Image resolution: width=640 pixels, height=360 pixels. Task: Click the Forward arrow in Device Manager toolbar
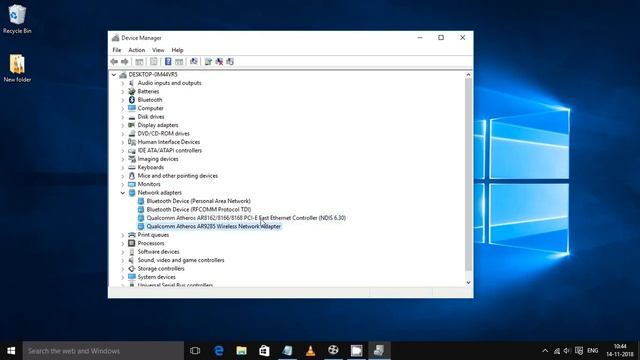(x=125, y=62)
